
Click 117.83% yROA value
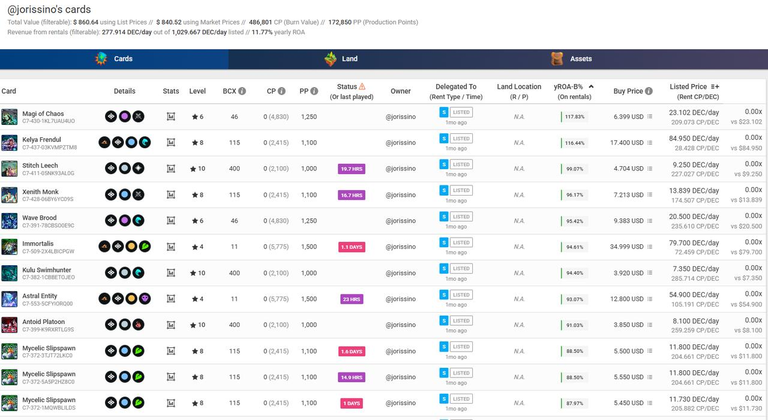575,117
